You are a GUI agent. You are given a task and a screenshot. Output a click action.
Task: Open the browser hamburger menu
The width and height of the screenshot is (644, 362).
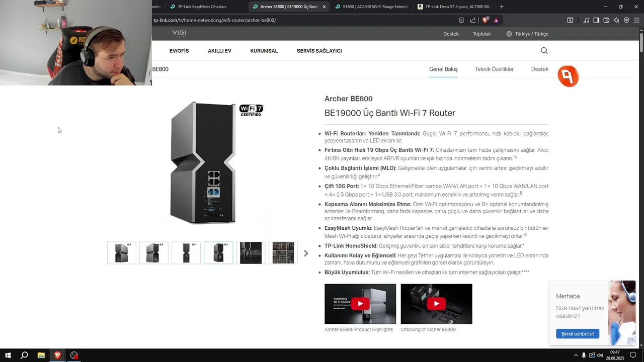(x=636, y=20)
